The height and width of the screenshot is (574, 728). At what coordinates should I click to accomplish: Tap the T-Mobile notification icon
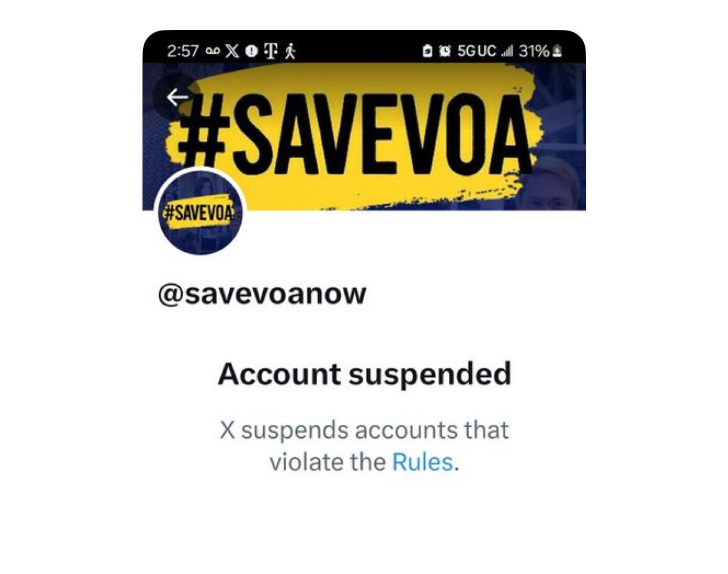coord(272,51)
